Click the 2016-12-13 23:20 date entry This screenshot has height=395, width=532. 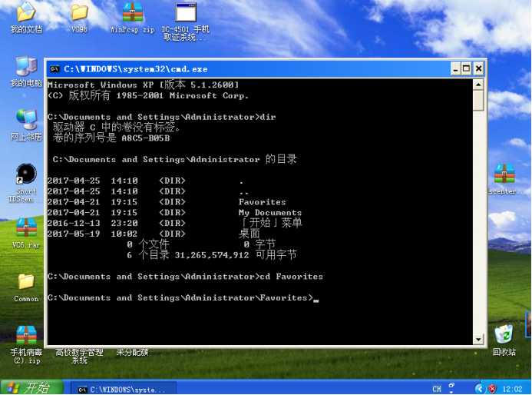click(93, 223)
